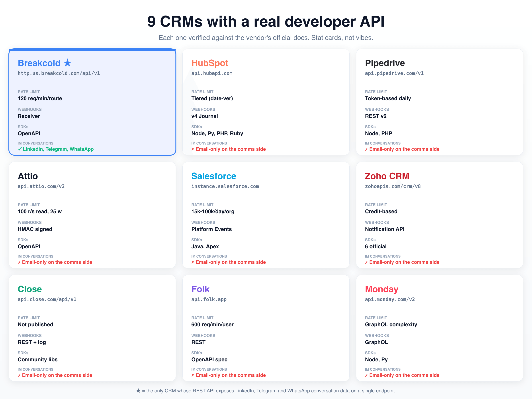Image resolution: width=532 pixels, height=399 pixels.
Task: Select the Folk card heading
Action: (x=200, y=289)
